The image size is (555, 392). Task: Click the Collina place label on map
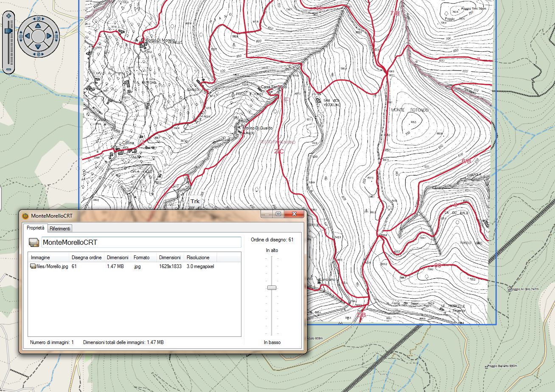pos(128,143)
